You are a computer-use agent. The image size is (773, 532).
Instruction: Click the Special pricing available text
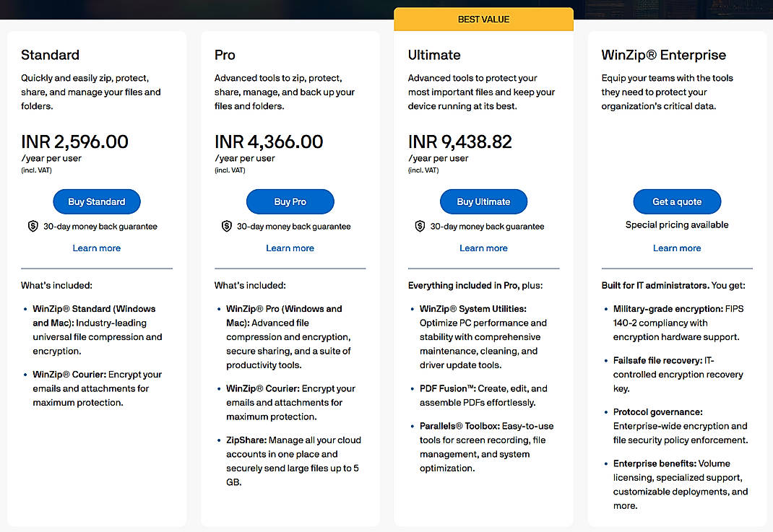point(677,224)
